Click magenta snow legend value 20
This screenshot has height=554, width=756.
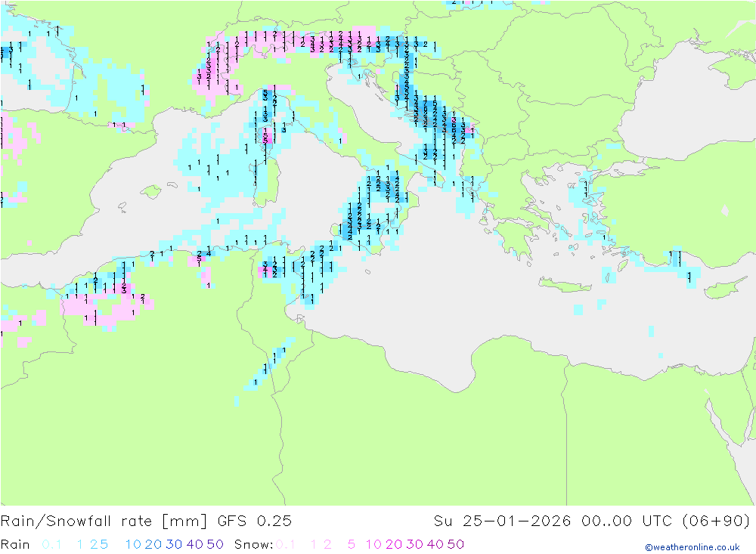point(394,544)
